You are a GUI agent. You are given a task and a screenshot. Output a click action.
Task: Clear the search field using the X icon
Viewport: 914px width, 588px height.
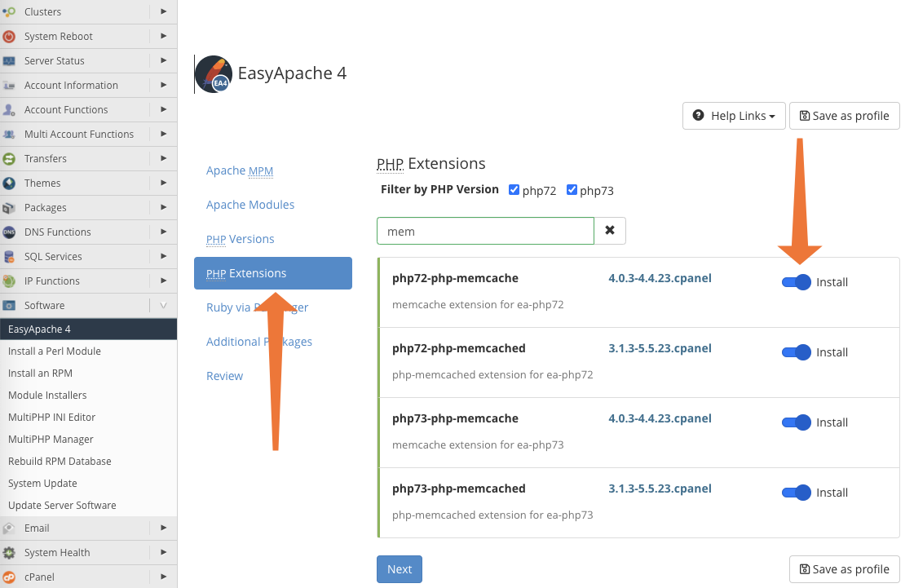tap(610, 231)
